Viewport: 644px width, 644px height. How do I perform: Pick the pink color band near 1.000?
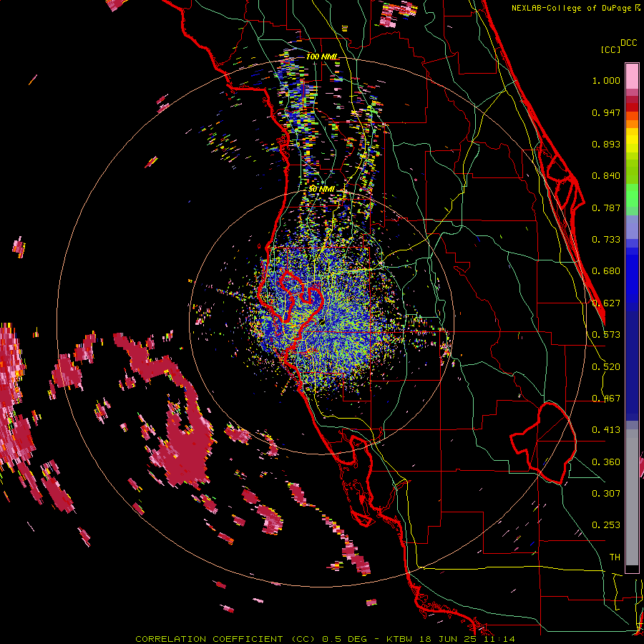[x=632, y=77]
